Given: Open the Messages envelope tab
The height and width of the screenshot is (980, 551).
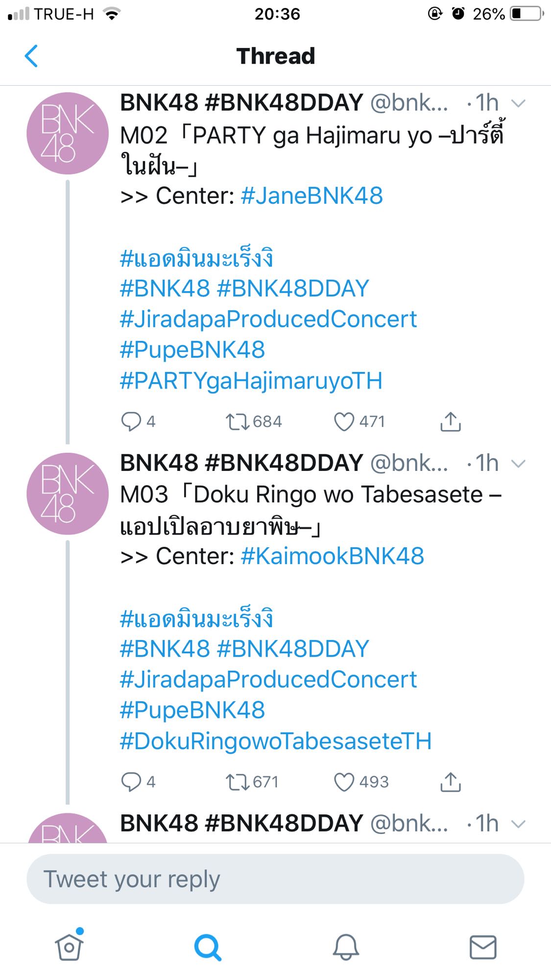Looking at the screenshot, I should pyautogui.click(x=483, y=947).
